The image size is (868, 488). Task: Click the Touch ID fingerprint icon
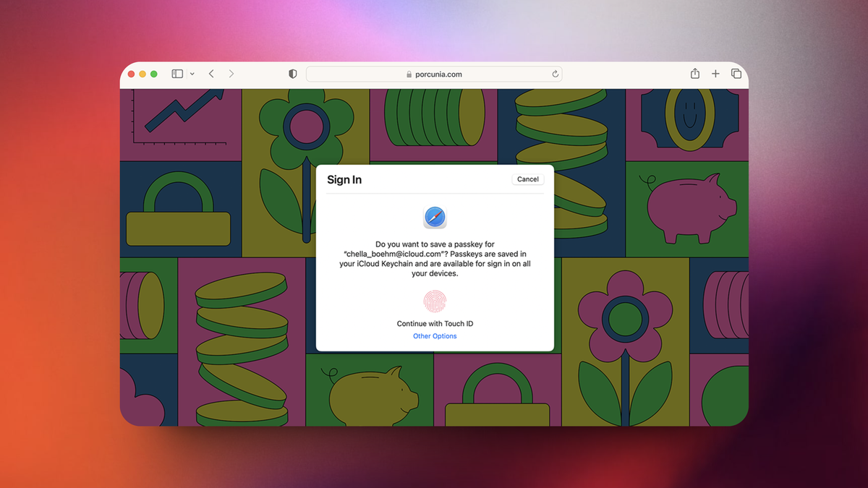pyautogui.click(x=435, y=301)
